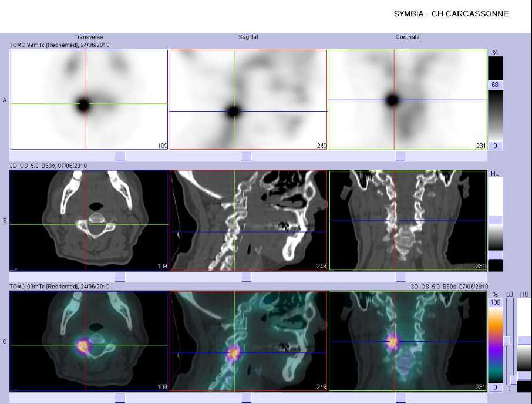Click the row C TOMO 99mTc dataset label
532x404 pixels.
point(59,287)
